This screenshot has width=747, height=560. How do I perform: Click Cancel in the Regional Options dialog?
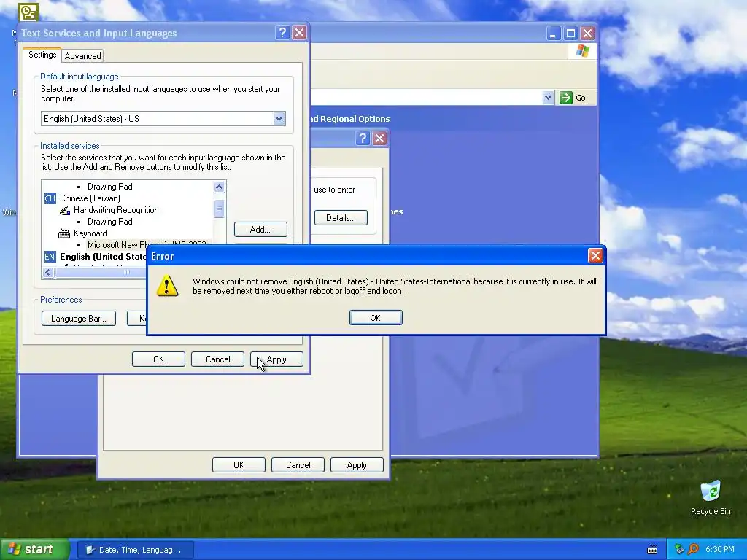click(298, 465)
